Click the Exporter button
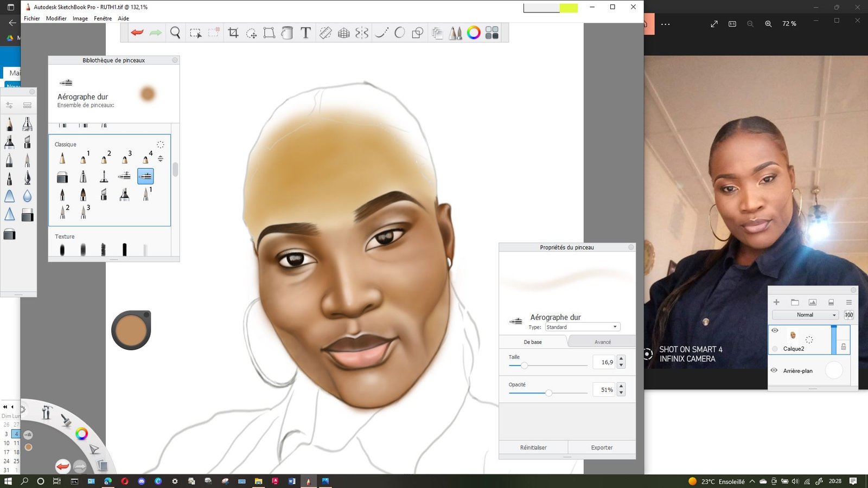The image size is (868, 488). coord(602,447)
